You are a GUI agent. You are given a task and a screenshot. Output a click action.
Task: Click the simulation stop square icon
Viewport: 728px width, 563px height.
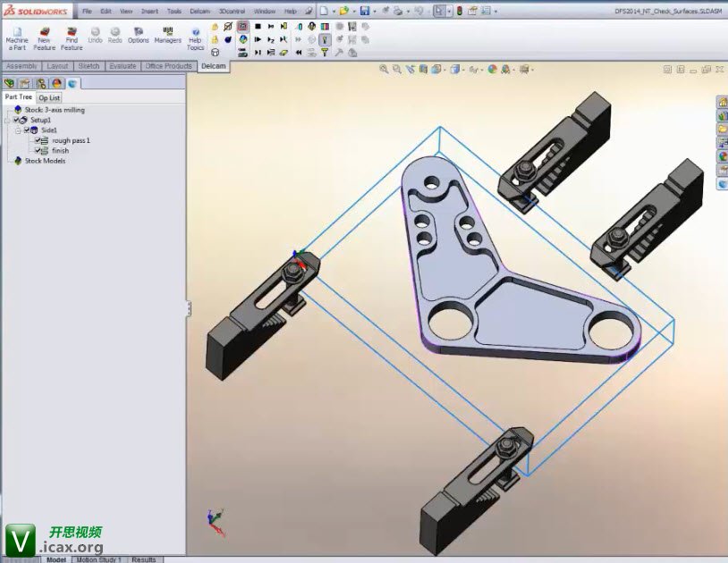coord(258,27)
